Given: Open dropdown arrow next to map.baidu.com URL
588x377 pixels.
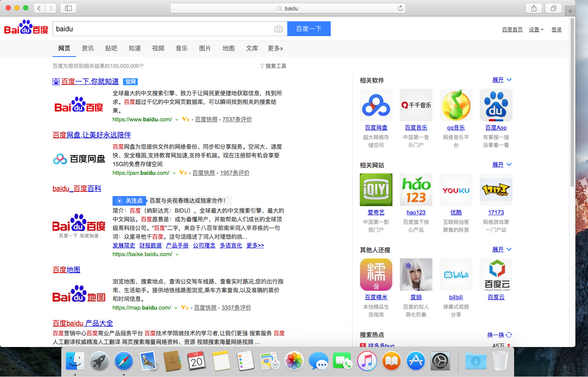Looking at the screenshot, I should tap(176, 308).
